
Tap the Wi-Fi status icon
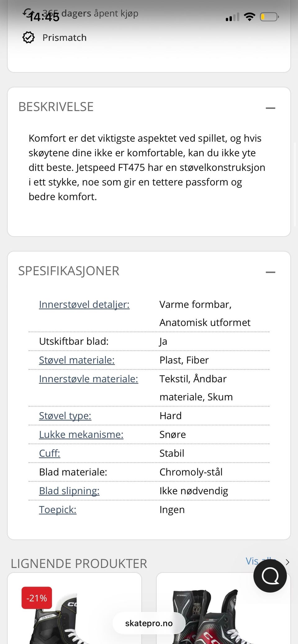tap(249, 16)
